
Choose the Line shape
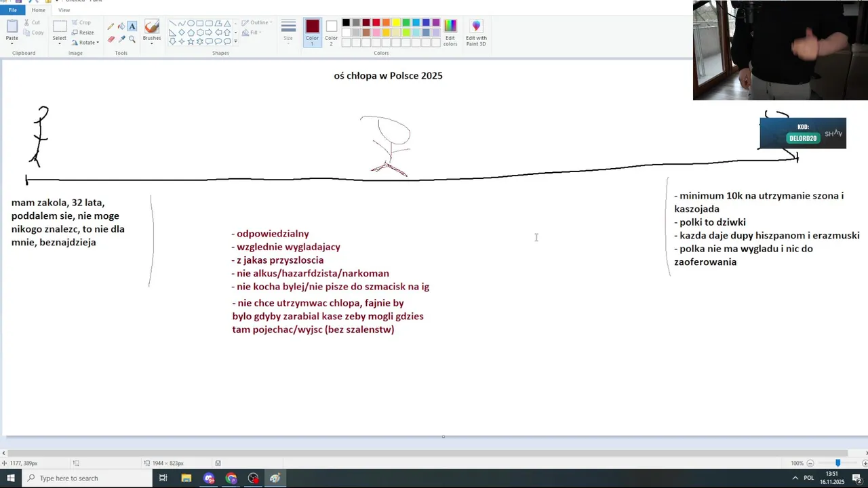click(x=173, y=23)
